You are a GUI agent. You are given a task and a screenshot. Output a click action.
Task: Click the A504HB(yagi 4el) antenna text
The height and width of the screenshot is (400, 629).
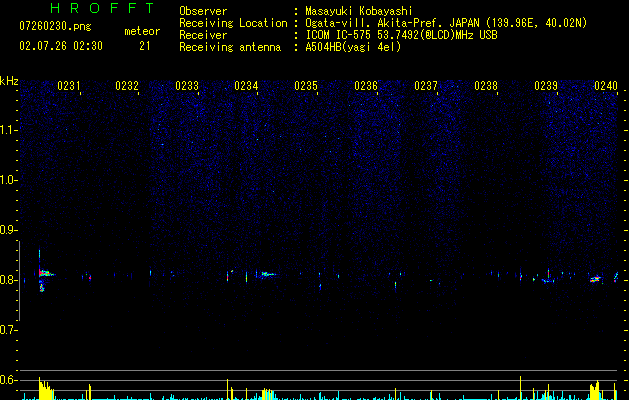click(353, 47)
